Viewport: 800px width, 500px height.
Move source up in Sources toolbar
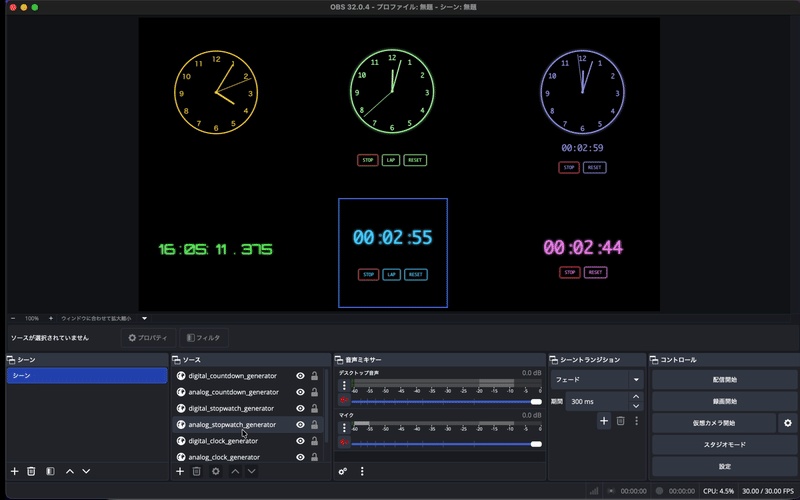click(235, 471)
